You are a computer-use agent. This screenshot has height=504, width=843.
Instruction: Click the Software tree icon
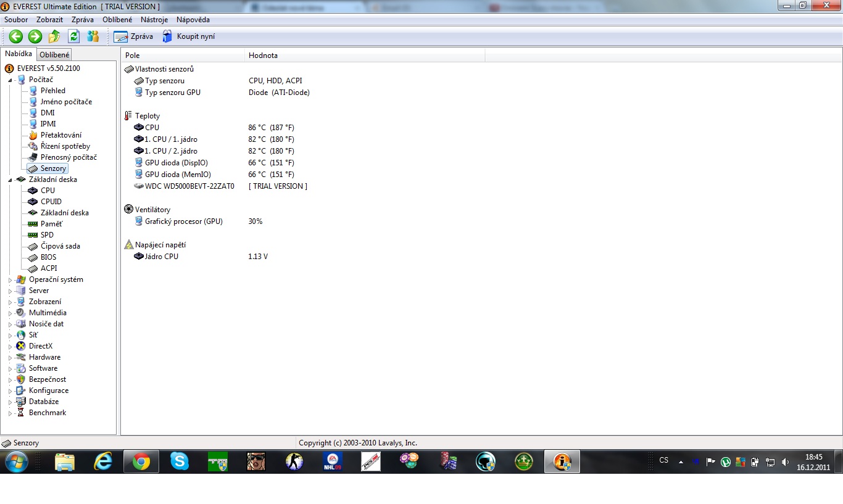[x=21, y=368]
